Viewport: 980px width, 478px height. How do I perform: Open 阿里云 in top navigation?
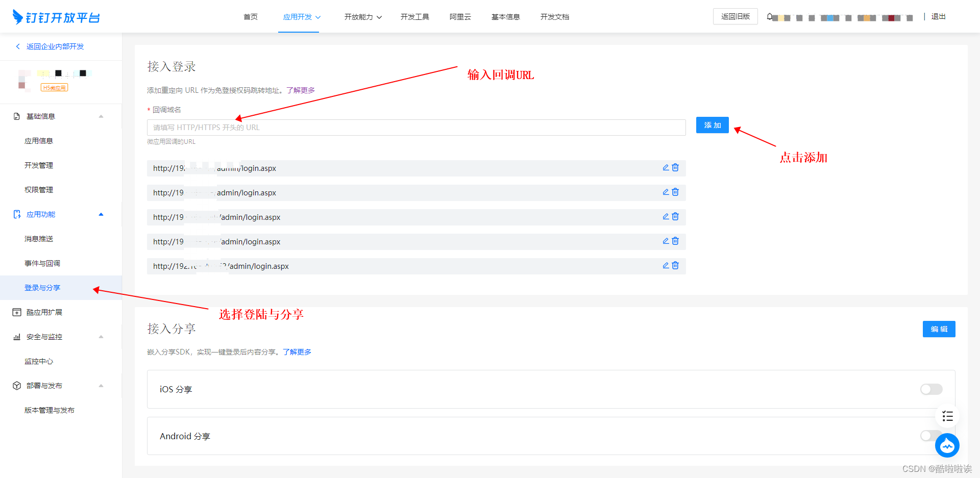tap(460, 17)
